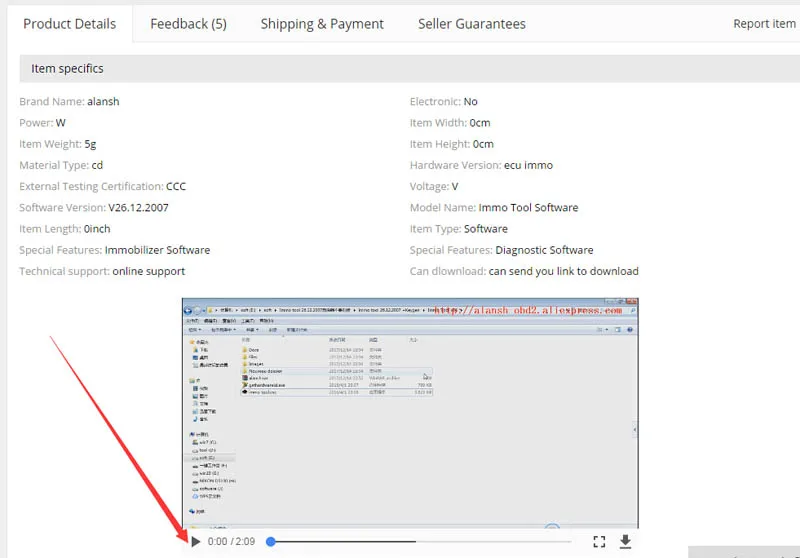Select the Item Type value Software
The image size is (800, 558).
pos(485,229)
